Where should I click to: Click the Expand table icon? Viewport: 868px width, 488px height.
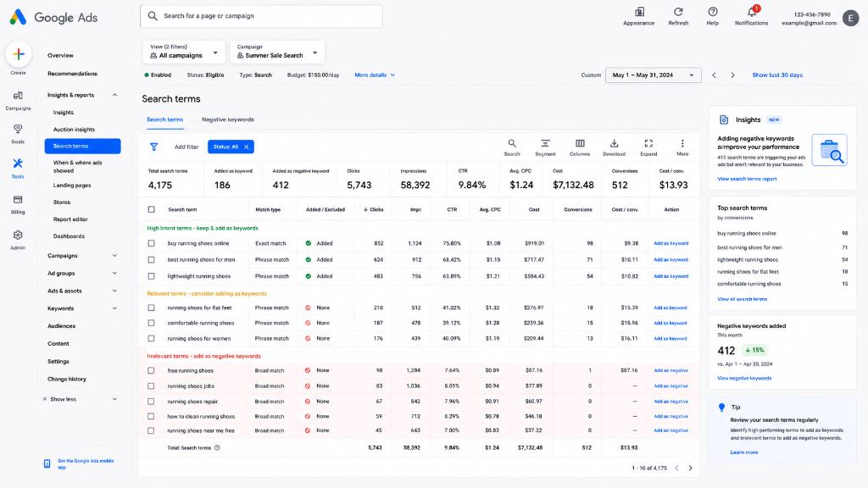click(648, 144)
